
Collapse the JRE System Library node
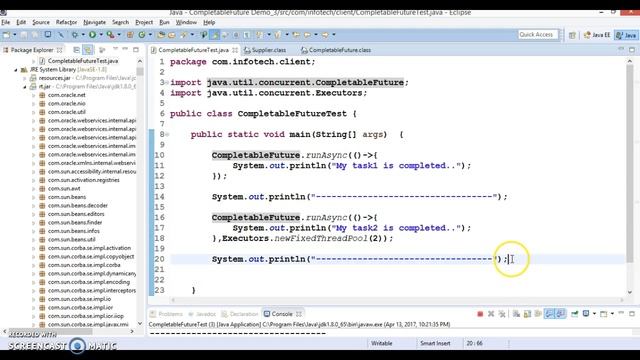tap(16, 70)
